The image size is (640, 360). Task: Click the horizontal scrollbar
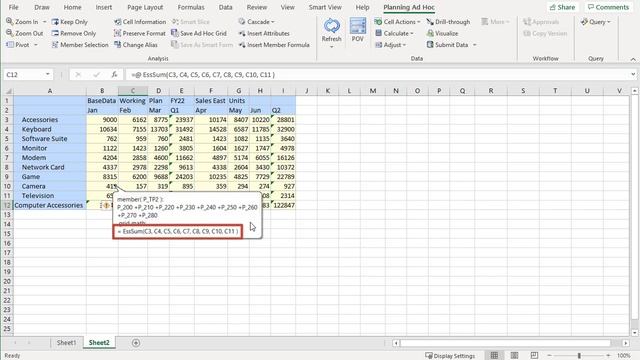point(505,343)
